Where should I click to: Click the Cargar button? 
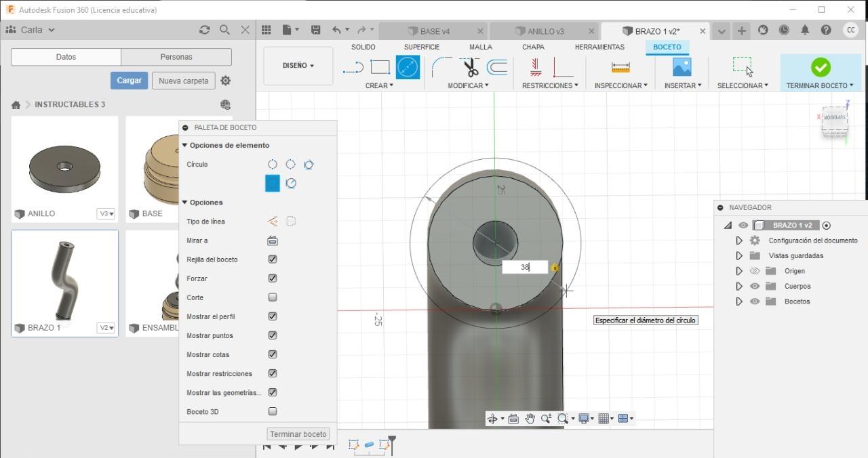pos(129,81)
